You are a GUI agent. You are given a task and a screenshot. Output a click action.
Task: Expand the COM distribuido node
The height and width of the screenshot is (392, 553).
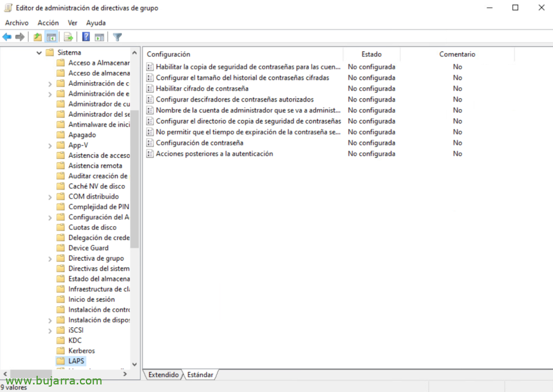(x=49, y=196)
